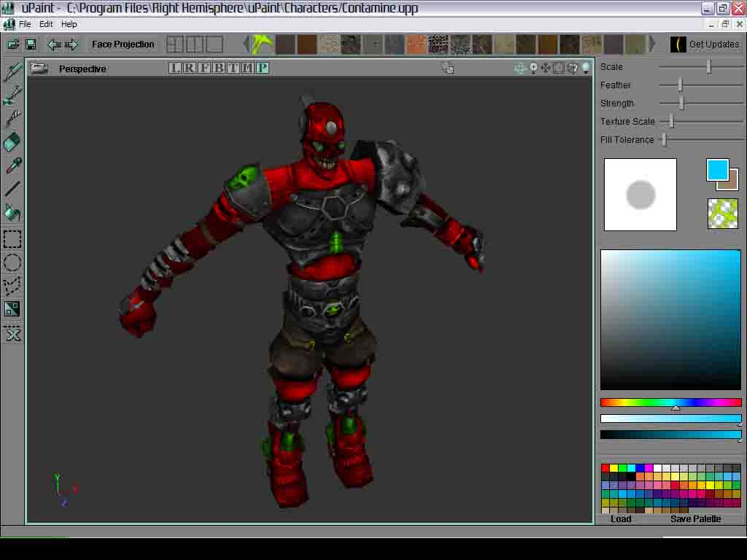
Task: Select the Fill bucket tool
Action: point(11,212)
